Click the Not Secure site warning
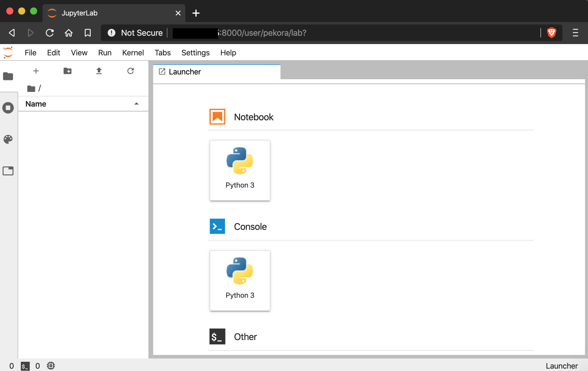 click(135, 33)
